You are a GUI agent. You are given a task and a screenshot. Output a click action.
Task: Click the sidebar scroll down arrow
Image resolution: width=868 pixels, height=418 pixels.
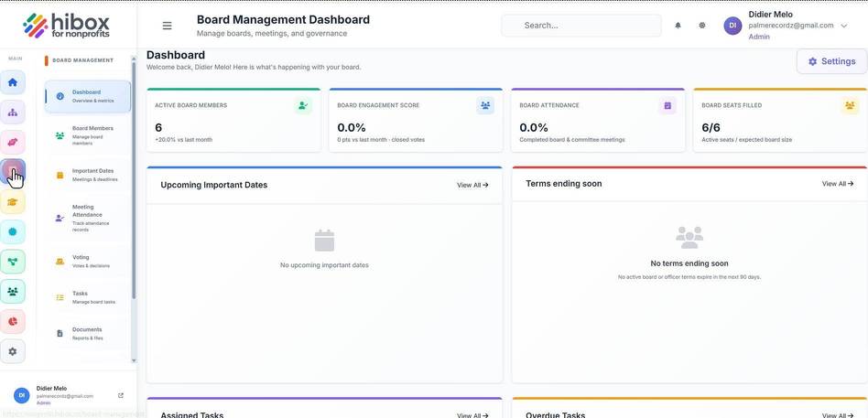point(134,360)
